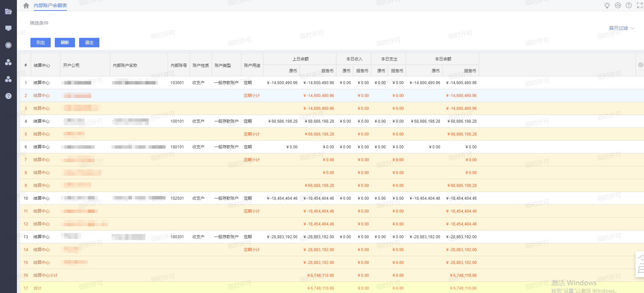Click the 本日收入 group header
The width and height of the screenshot is (644, 293).
tap(354, 59)
